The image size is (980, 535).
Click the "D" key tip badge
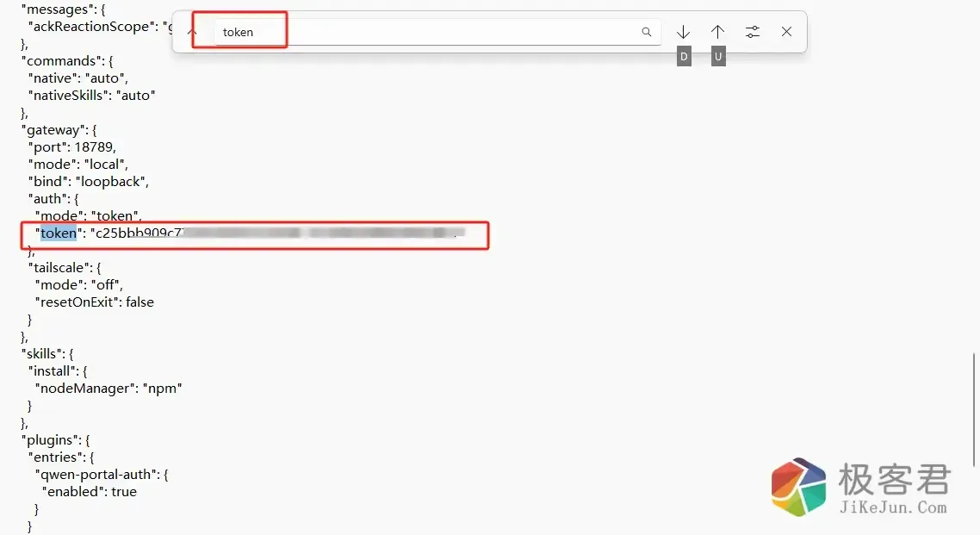coord(684,57)
